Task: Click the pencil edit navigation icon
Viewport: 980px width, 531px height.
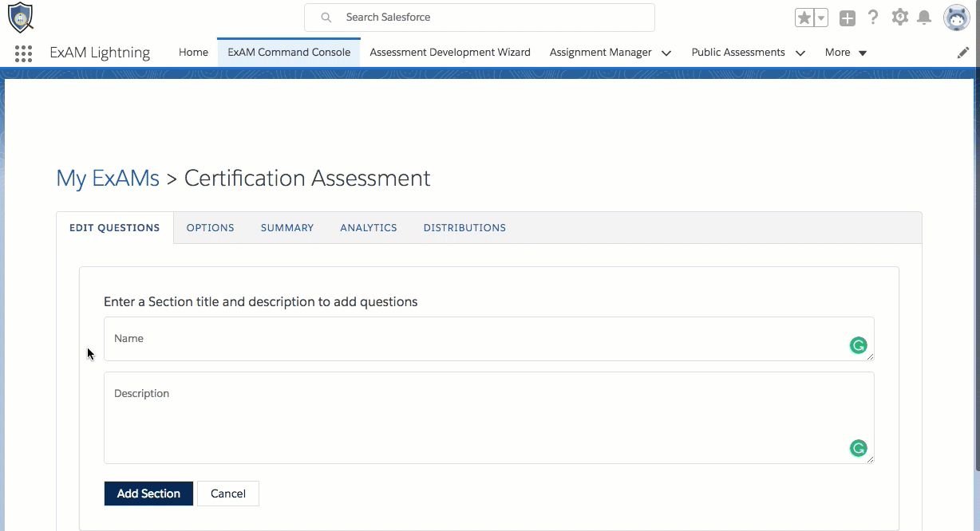Action: pyautogui.click(x=963, y=53)
